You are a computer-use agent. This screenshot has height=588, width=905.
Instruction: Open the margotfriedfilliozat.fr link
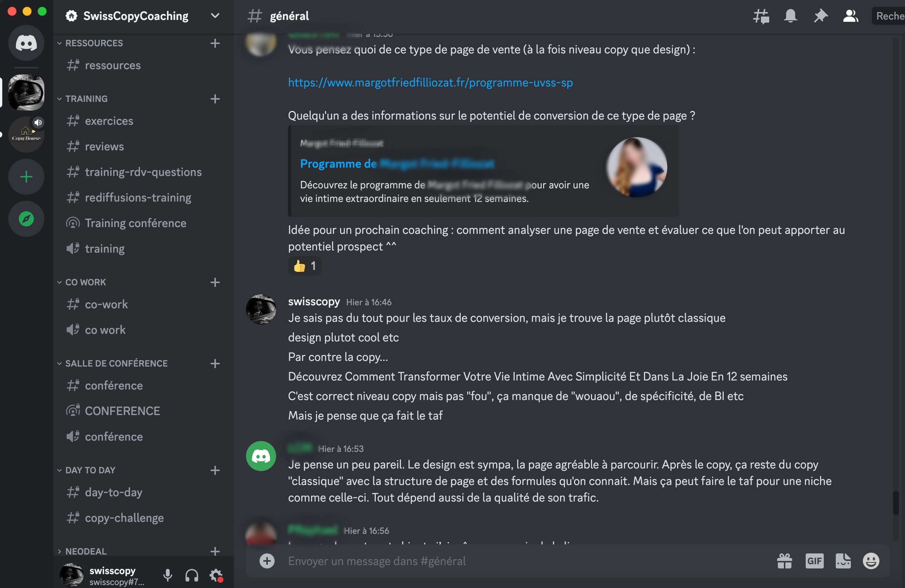click(x=430, y=82)
